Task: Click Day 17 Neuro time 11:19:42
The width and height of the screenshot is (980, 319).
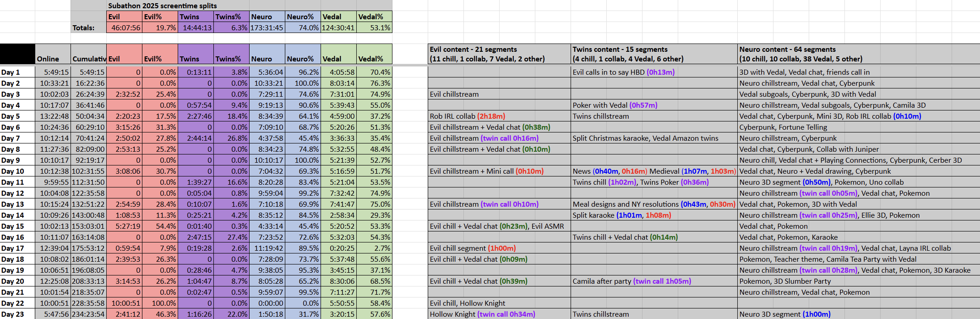Action: coord(267,248)
